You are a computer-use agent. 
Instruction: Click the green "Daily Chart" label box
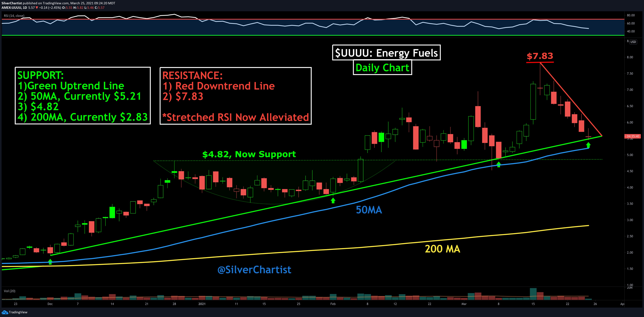tap(382, 68)
